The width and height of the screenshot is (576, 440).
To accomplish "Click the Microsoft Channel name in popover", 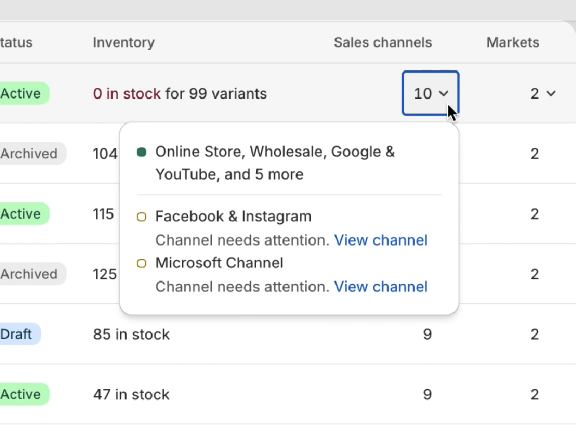I will [219, 263].
